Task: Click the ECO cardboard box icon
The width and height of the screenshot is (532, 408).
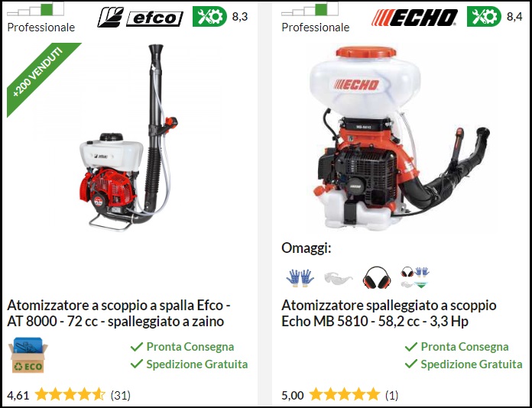Action: (28, 355)
